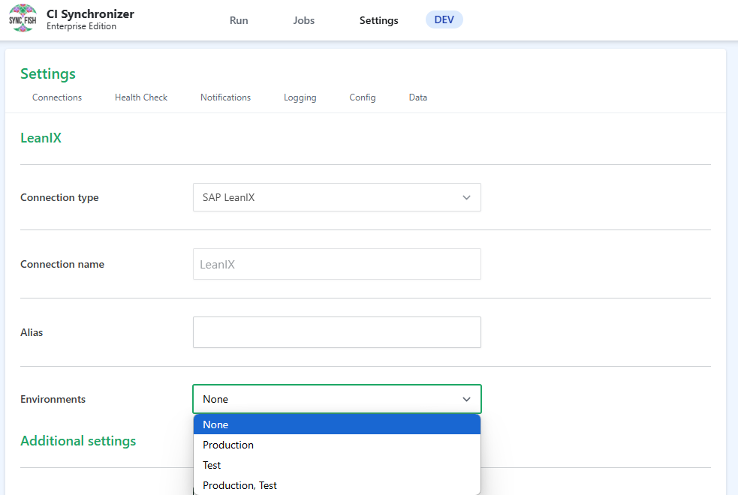Focus the Alias input field
This screenshot has width=738, height=496.
(337, 332)
